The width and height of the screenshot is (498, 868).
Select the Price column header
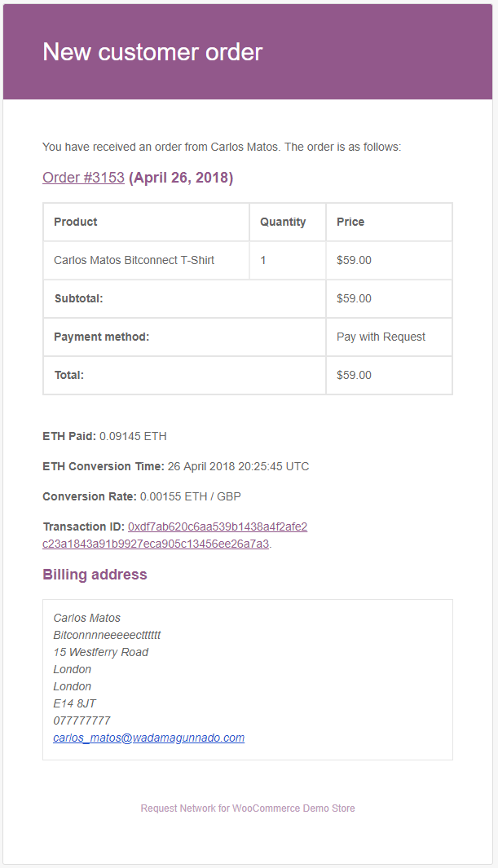389,222
